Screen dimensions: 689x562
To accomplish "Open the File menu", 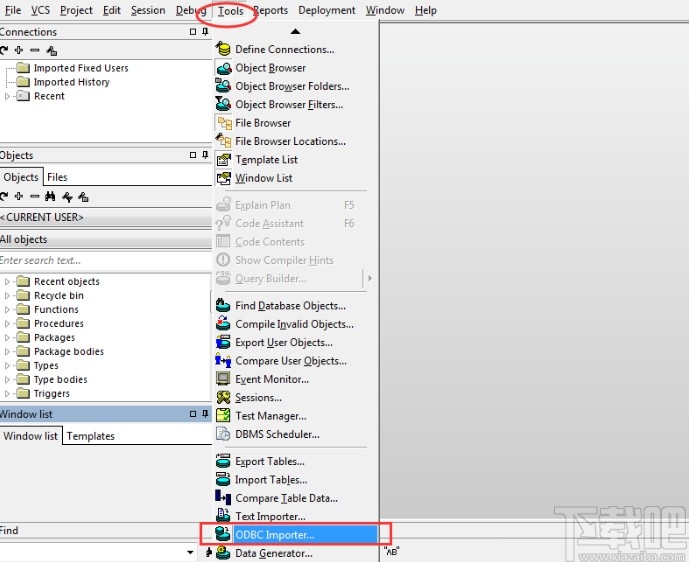I will coord(13,10).
